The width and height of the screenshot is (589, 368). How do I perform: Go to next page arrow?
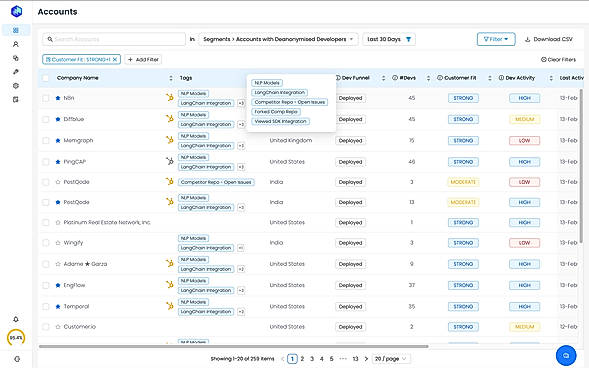[x=366, y=359]
